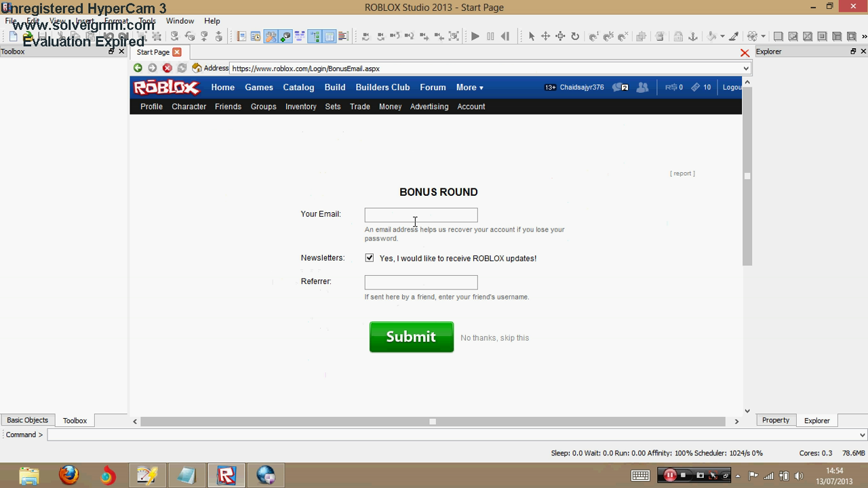The width and height of the screenshot is (868, 488).
Task: Switch to the Property tab
Action: pos(775,420)
